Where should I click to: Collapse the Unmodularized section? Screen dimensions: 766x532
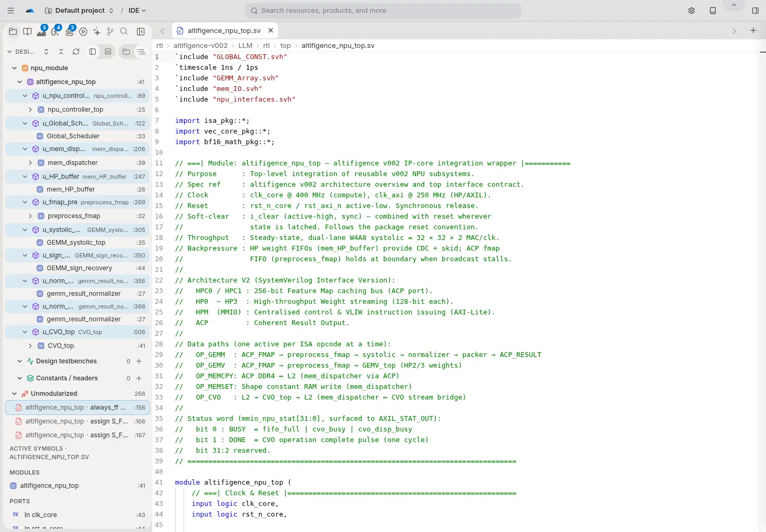[14, 394]
